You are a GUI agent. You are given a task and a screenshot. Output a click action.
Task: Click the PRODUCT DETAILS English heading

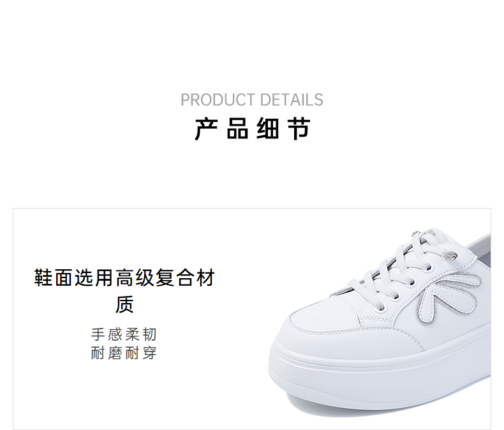point(251,100)
